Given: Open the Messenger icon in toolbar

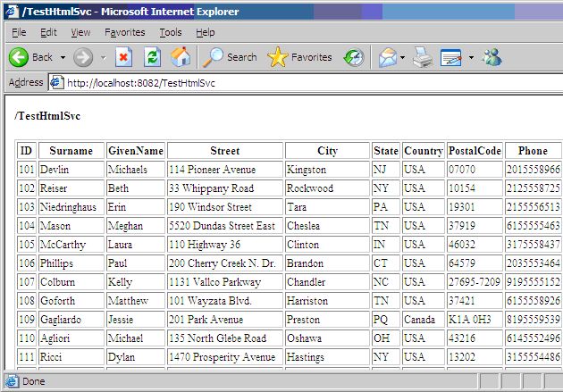Looking at the screenshot, I should tap(492, 57).
